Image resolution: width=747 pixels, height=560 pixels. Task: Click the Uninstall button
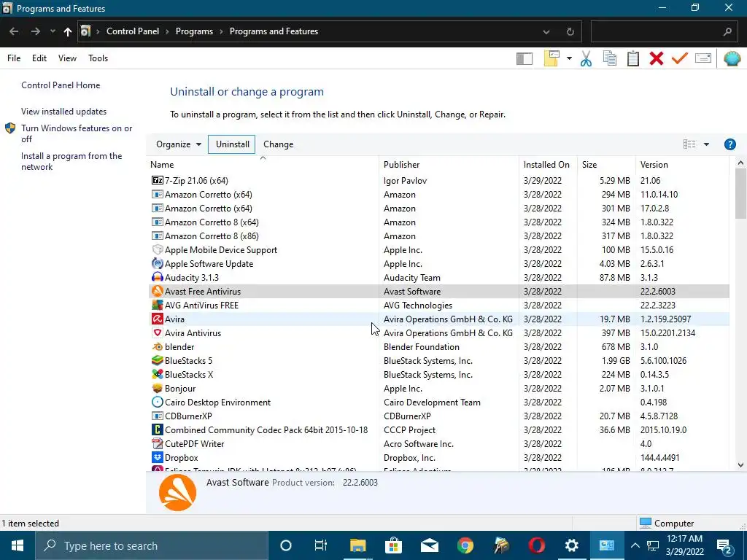(x=232, y=144)
